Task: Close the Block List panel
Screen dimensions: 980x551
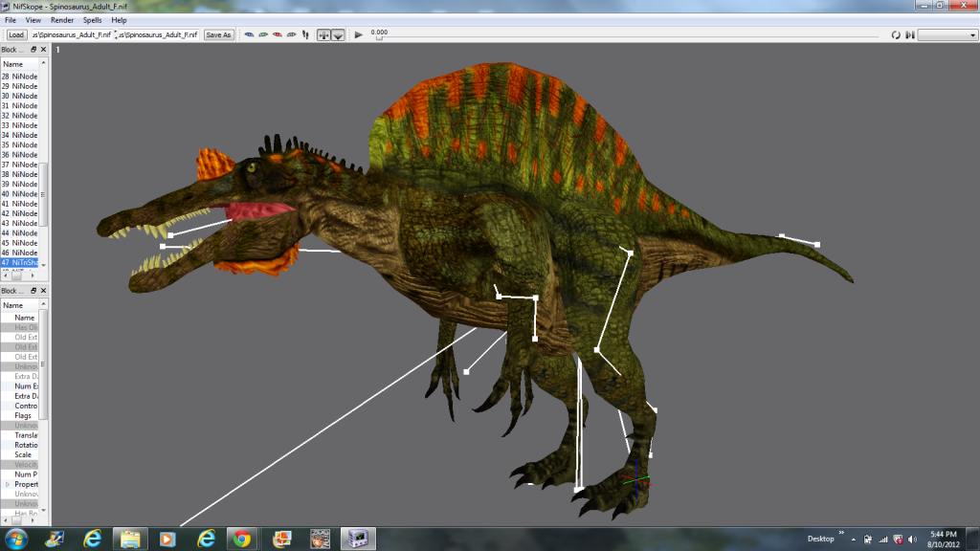Action: [x=44, y=49]
